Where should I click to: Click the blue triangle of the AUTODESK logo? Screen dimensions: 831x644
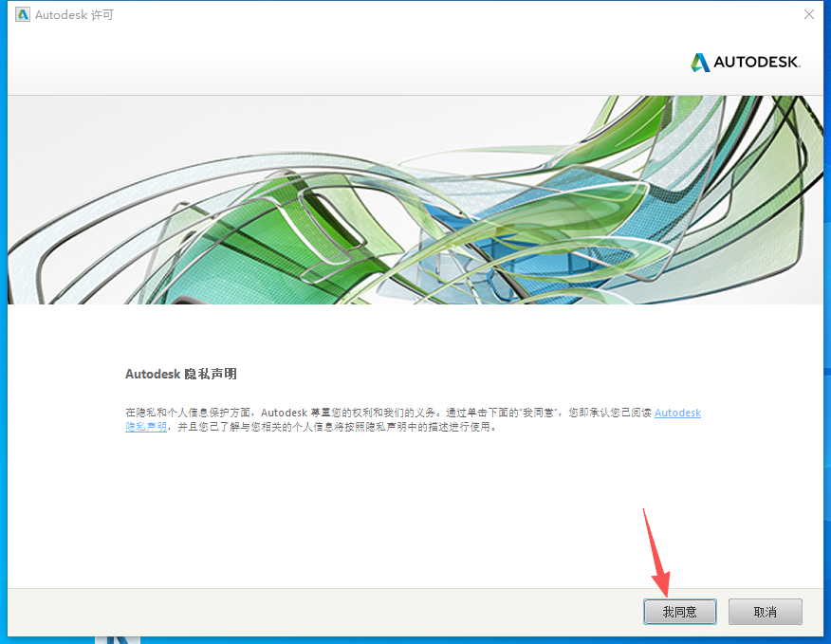(700, 62)
